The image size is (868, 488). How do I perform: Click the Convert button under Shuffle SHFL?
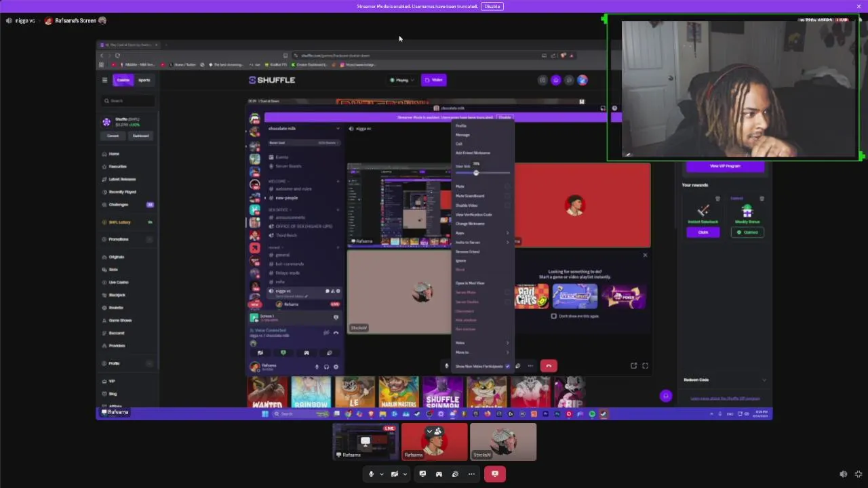pos(113,136)
